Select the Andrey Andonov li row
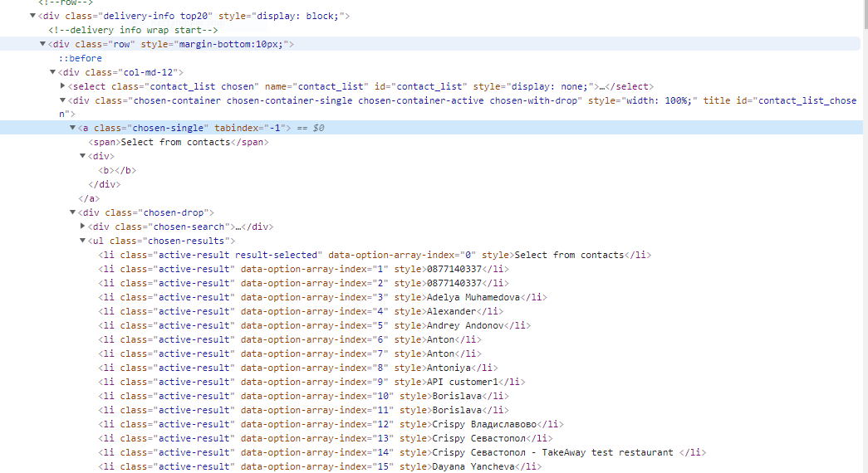The height and width of the screenshot is (473, 868). 315,325
